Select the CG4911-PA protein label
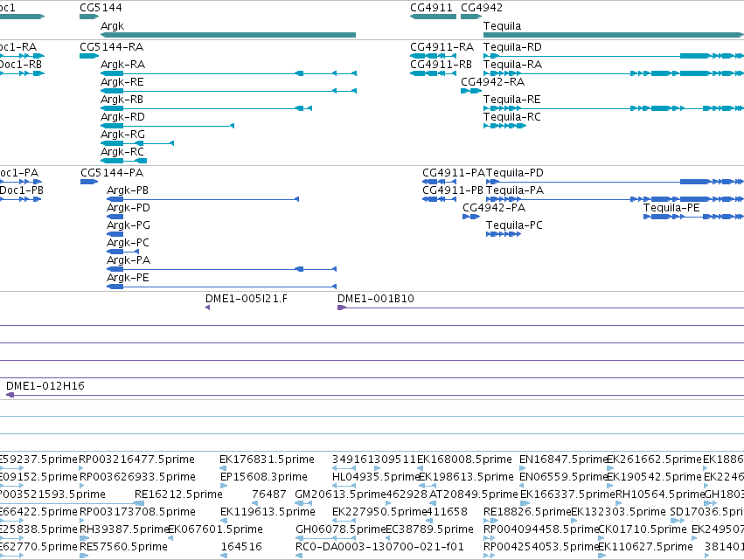Screen dimensions: 744x560 pyautogui.click(x=454, y=173)
